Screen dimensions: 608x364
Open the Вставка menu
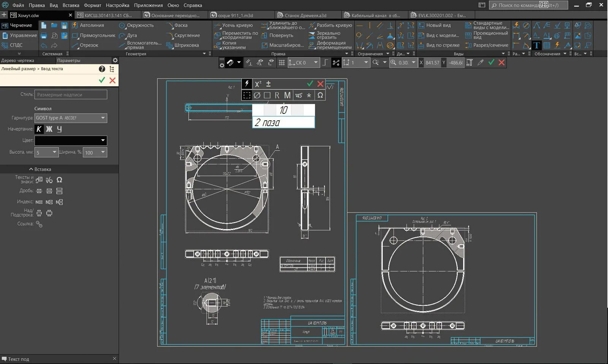tap(71, 5)
